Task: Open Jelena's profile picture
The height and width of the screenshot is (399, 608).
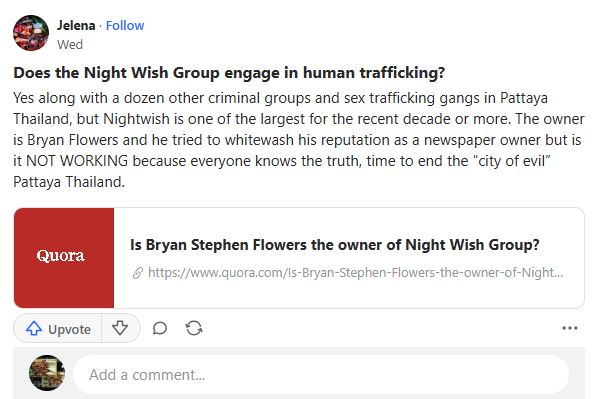Action: pyautogui.click(x=31, y=33)
